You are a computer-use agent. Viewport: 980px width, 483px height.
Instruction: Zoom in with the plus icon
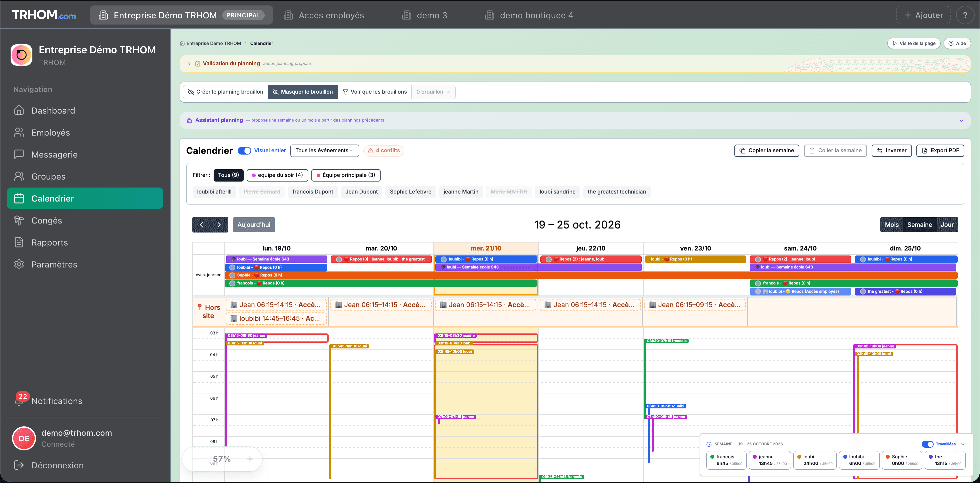[x=250, y=459]
